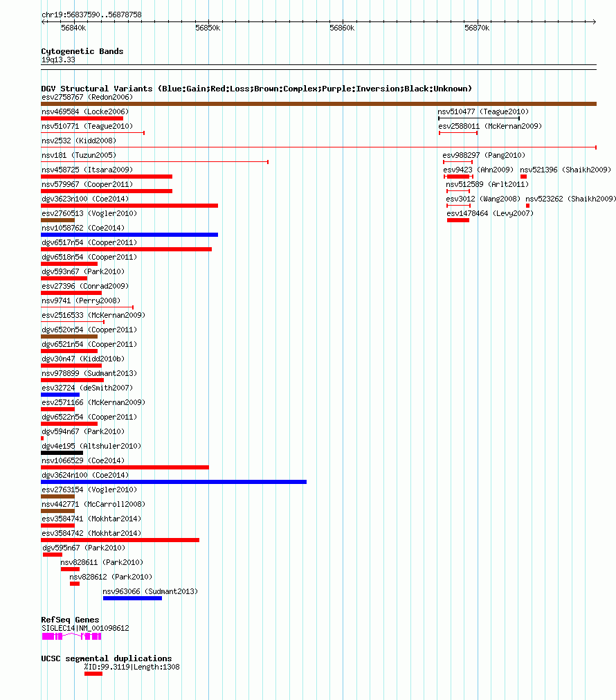Click the 56850k ruler position label
Screen dimensions: 616x700
[x=208, y=28]
